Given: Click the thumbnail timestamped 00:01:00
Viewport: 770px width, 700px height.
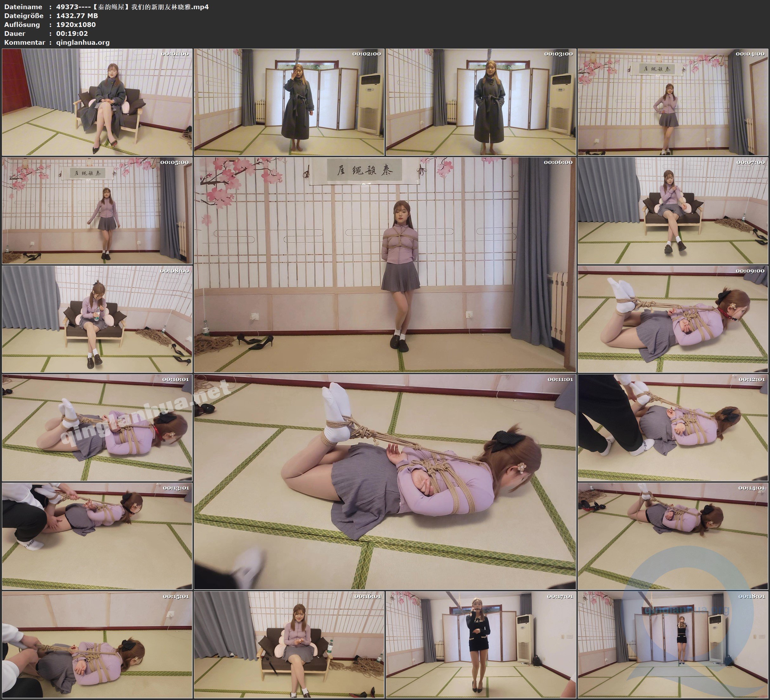Looking at the screenshot, I should point(97,102).
